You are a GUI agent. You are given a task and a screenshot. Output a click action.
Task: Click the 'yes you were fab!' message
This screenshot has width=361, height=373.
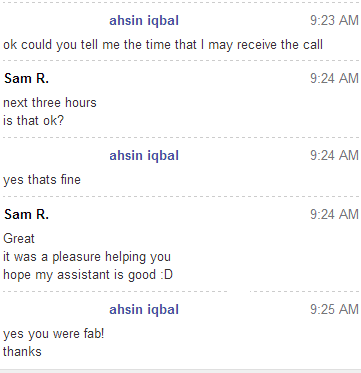[54, 334]
